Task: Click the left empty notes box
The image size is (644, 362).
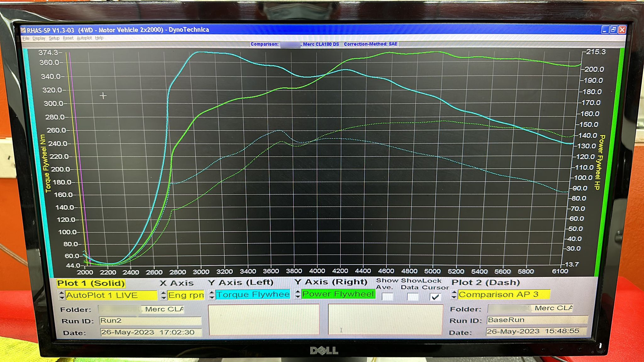Action: tap(264, 320)
